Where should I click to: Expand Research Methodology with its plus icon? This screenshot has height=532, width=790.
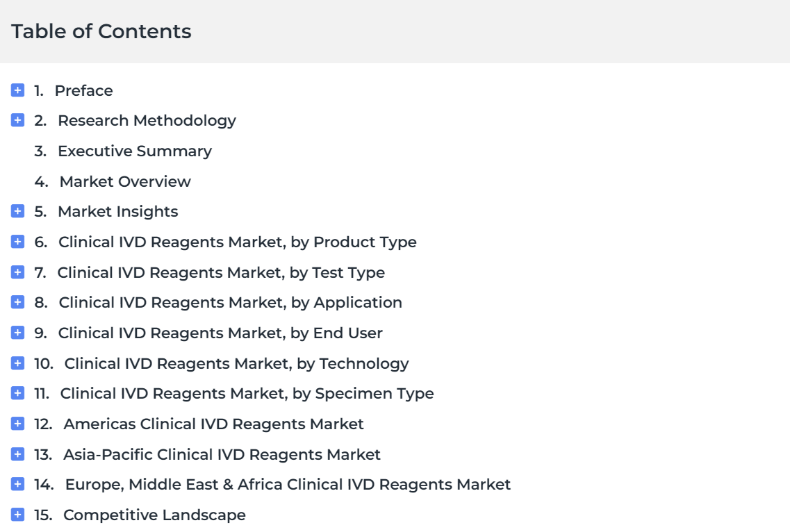17,120
